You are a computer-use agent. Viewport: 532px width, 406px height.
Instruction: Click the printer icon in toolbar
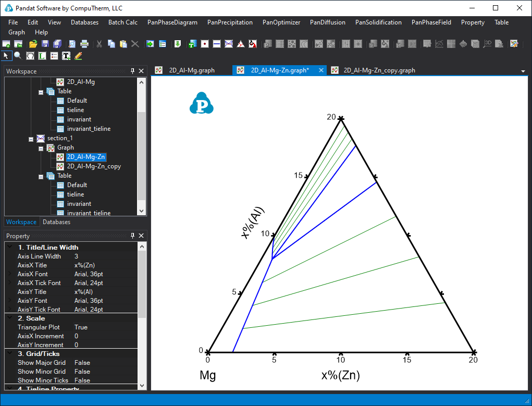(x=84, y=44)
